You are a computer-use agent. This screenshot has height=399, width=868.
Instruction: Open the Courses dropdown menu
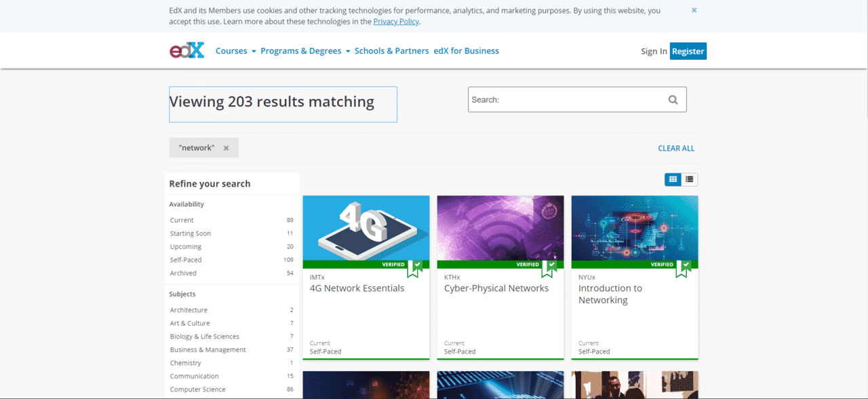point(236,51)
